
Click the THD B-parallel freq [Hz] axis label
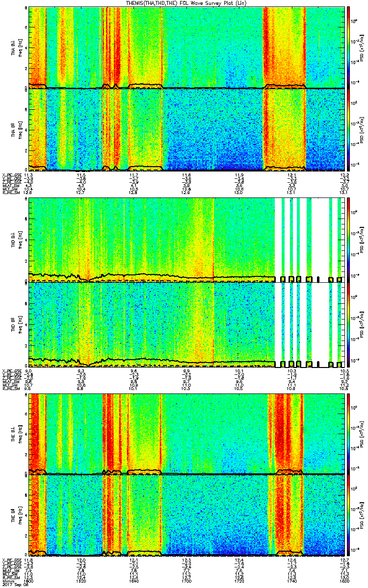(20, 324)
